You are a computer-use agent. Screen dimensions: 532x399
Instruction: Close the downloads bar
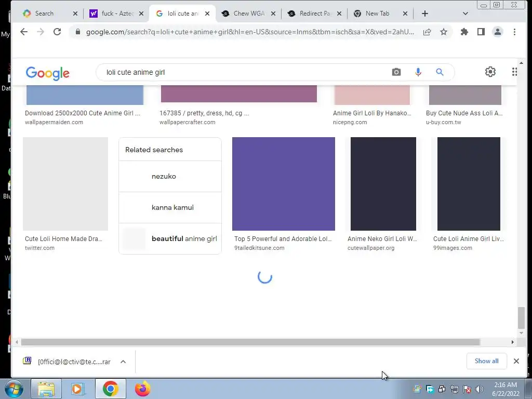click(516, 361)
